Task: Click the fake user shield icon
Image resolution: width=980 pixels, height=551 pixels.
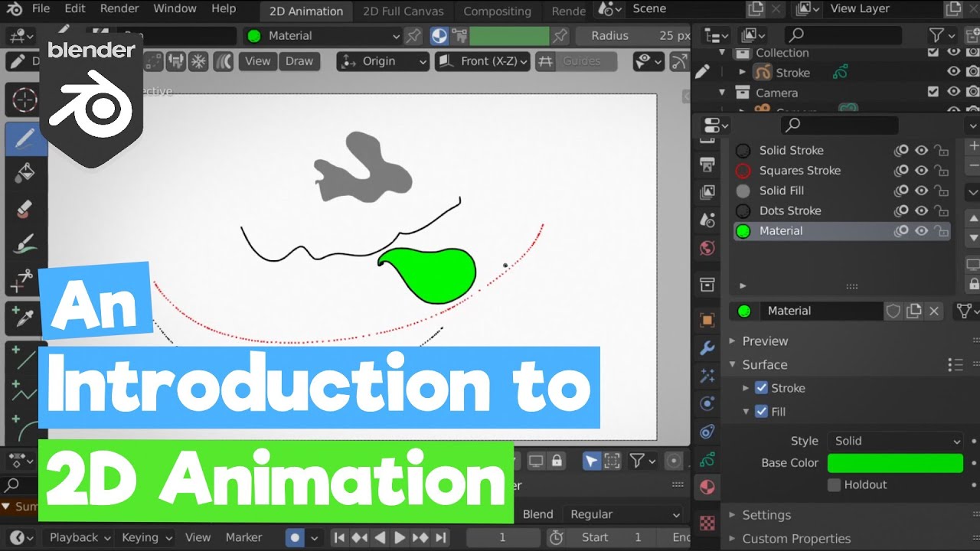Action: pyautogui.click(x=893, y=311)
